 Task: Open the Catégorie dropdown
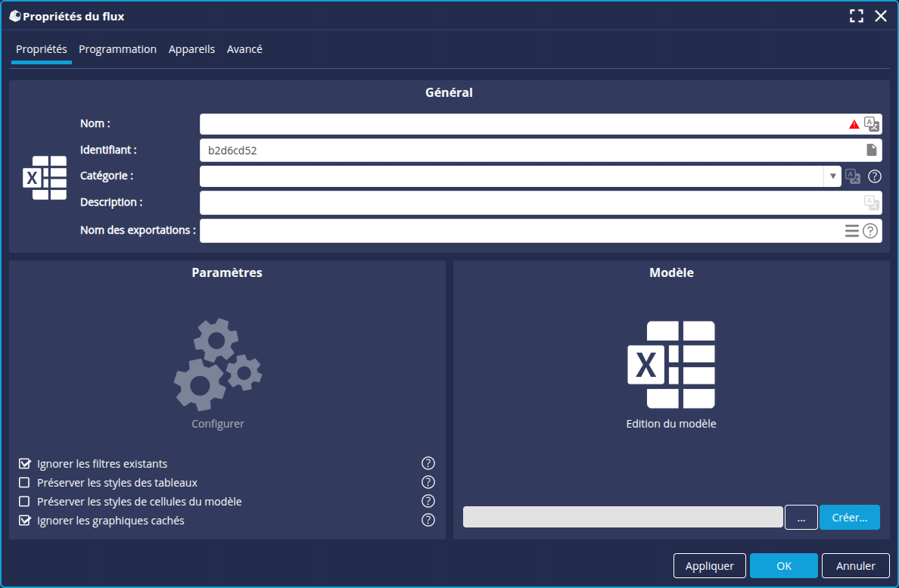click(x=832, y=176)
